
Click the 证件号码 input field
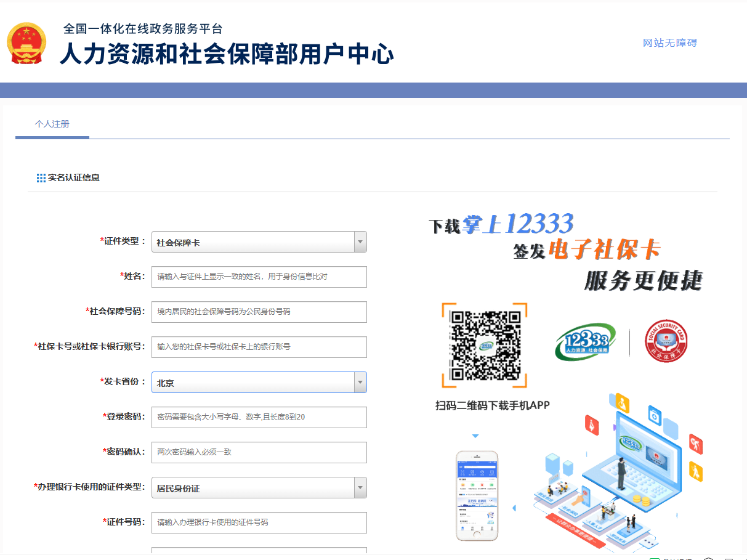click(x=259, y=522)
